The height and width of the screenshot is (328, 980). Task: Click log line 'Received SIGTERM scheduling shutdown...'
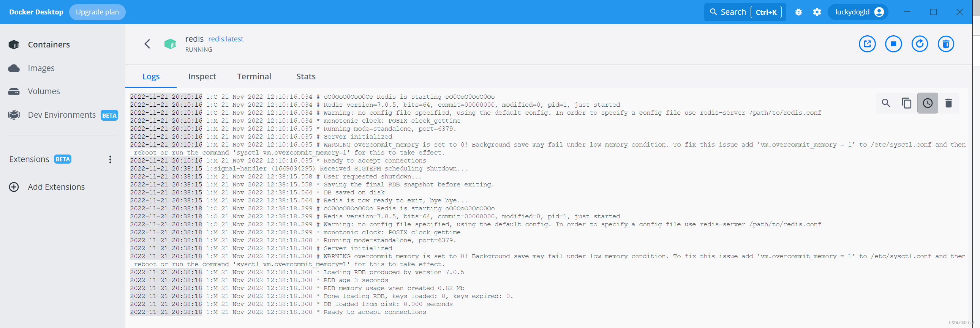(299, 169)
